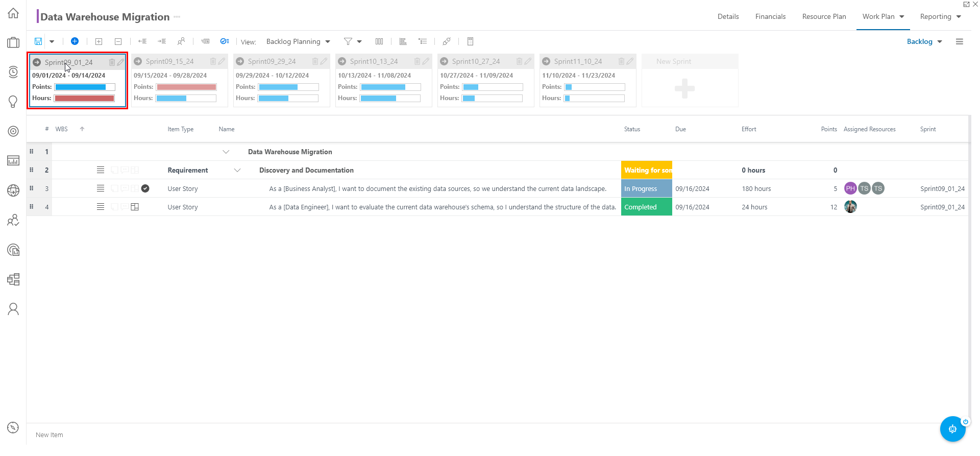The width and height of the screenshot is (980, 456).
Task: Open the hamburger menu at top right
Action: click(x=960, y=42)
